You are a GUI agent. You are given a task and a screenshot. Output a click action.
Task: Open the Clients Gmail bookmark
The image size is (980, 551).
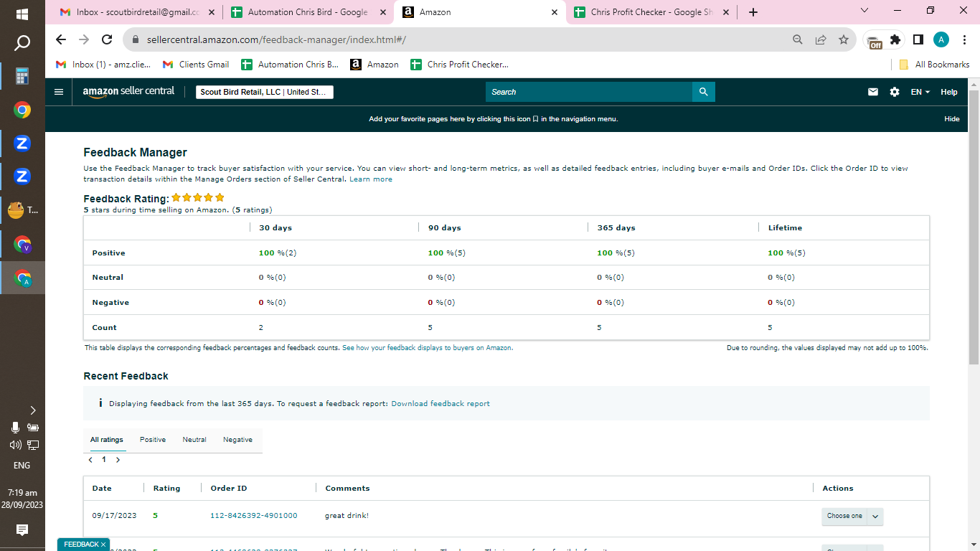196,65
